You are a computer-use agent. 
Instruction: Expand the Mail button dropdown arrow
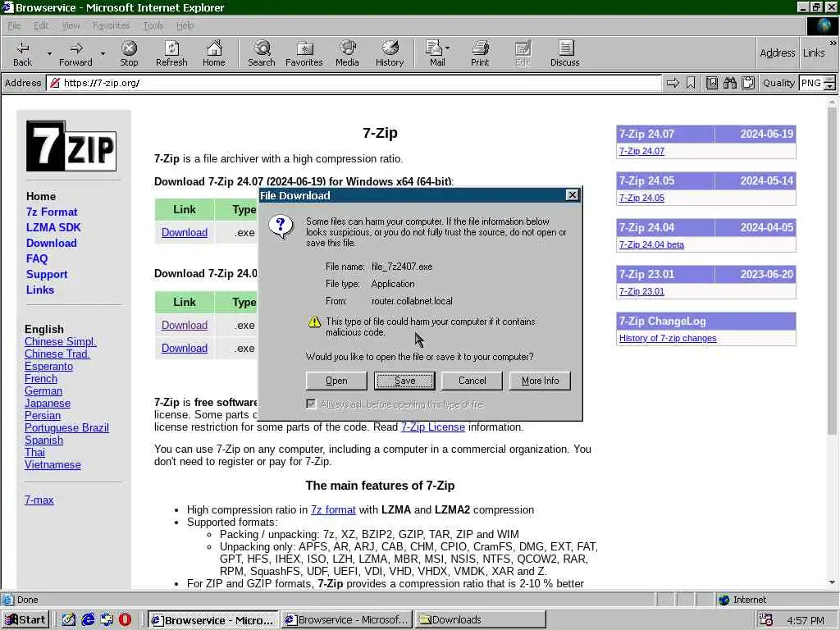click(x=447, y=48)
